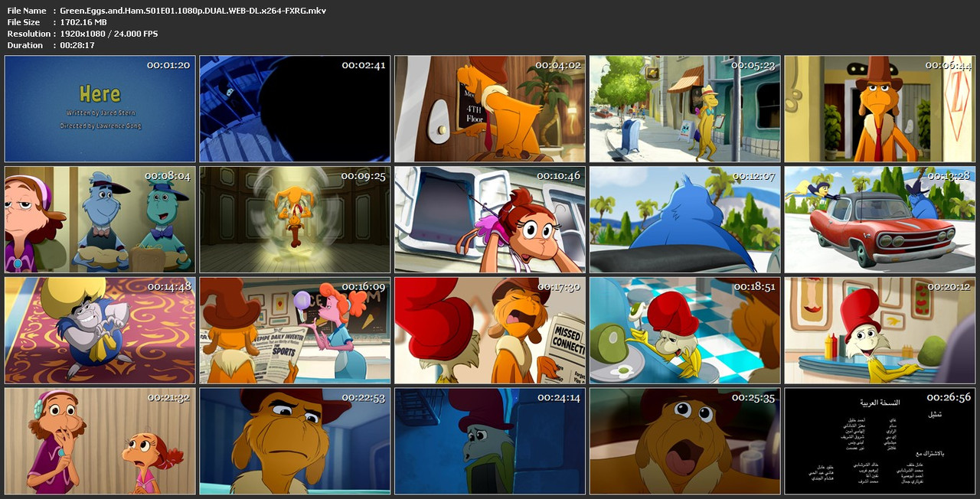Image resolution: width=980 pixels, height=499 pixels.
Task: Click the file name Green.Eggs.and.Ham.S01E01 text
Action: (x=193, y=11)
